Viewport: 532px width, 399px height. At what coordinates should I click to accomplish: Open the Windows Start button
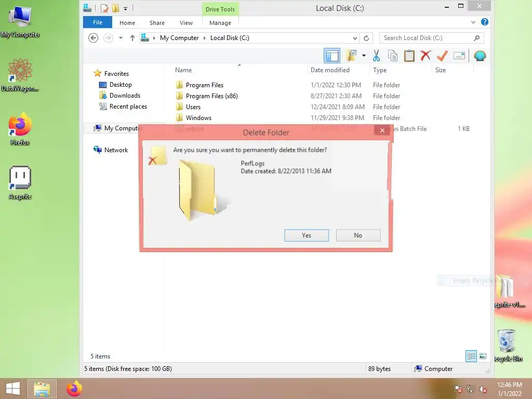point(13,389)
